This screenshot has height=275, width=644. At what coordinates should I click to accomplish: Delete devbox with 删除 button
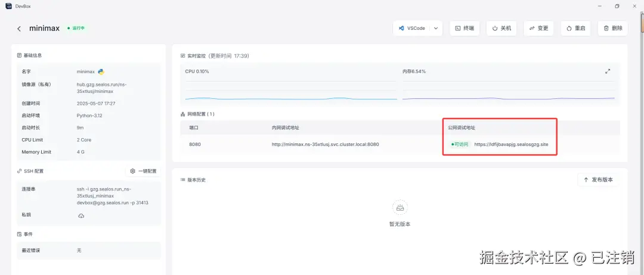click(x=613, y=29)
